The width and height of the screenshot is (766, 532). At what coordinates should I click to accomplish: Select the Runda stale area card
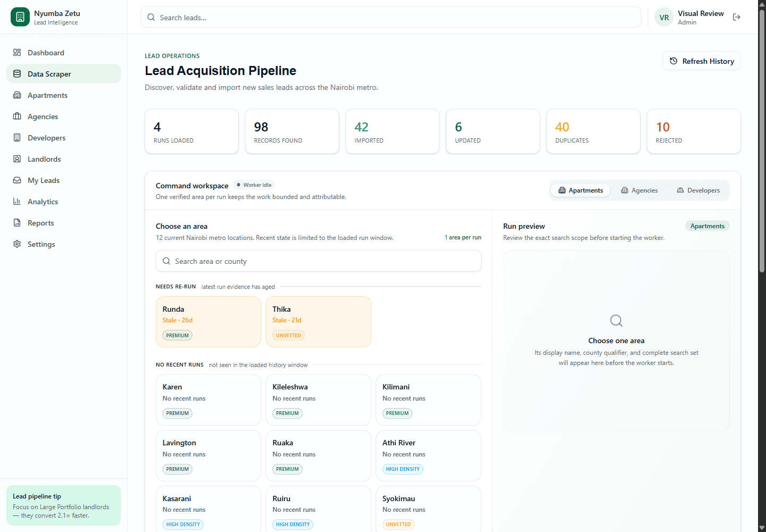[x=209, y=322]
